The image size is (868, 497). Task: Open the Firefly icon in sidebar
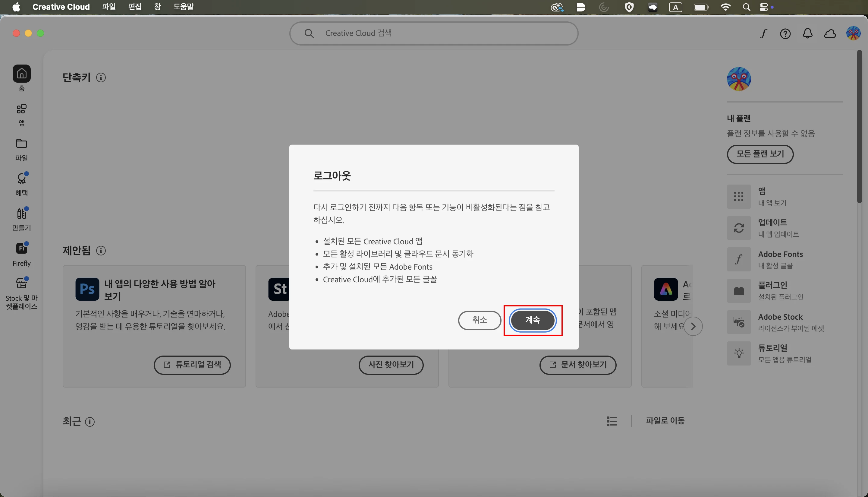[21, 248]
